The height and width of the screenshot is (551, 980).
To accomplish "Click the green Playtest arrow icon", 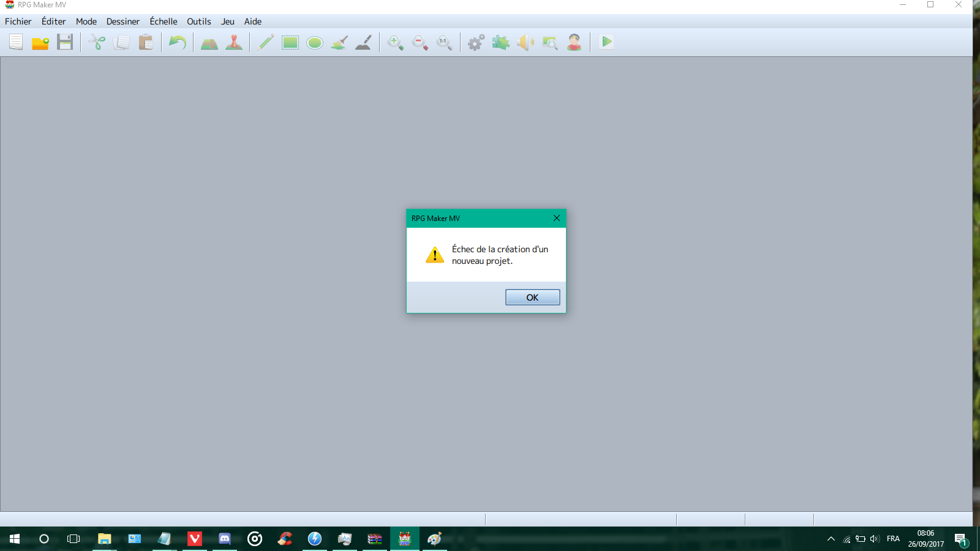I will pos(606,42).
